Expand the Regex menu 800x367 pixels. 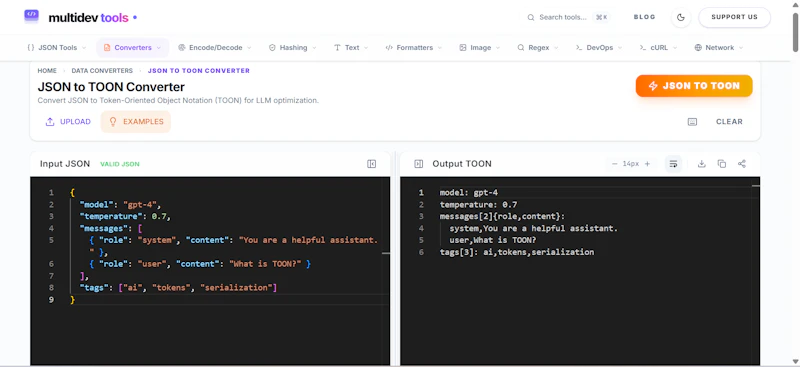[x=538, y=47]
